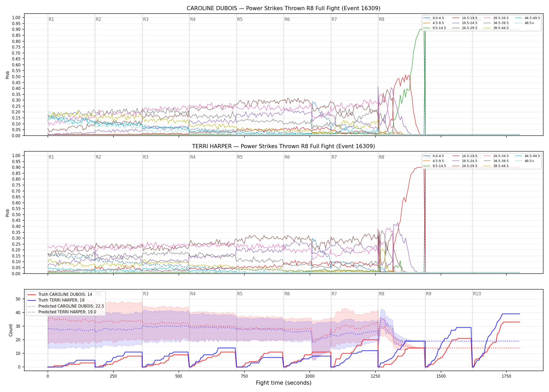Viewport: 549px width, 392px height.
Task: Click the Predicted CAROLINE DUBOIS: 22.5 legend entry
Action: coord(66,306)
